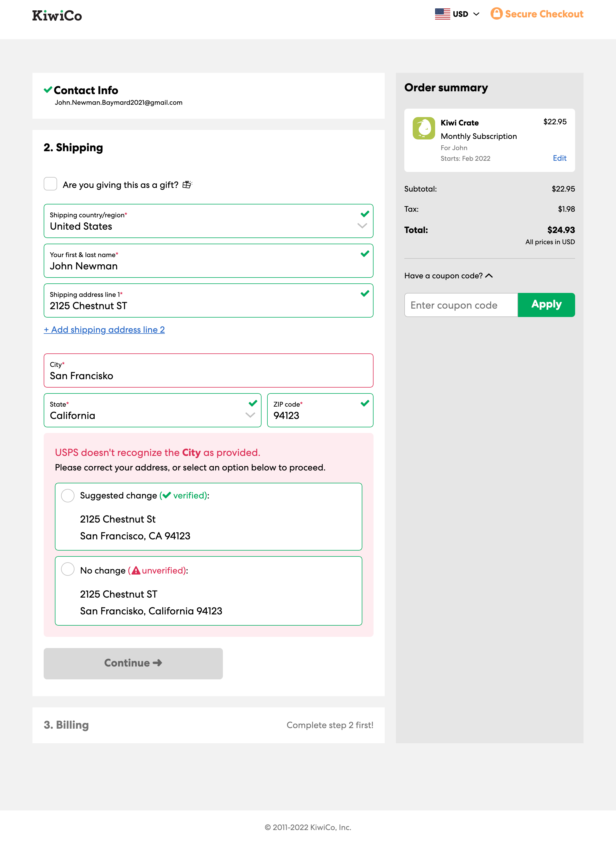Click the verified checkmark in suggested change option
The height and width of the screenshot is (853, 616).
click(x=166, y=495)
